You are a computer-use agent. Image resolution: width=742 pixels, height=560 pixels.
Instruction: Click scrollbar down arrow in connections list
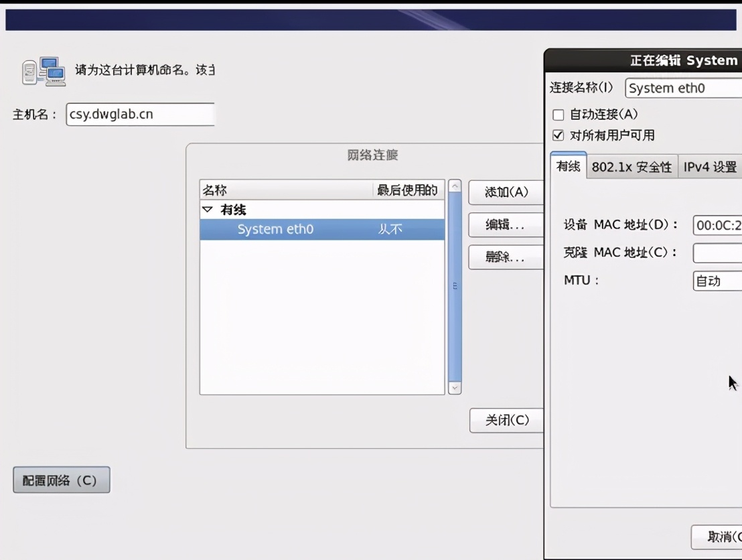pos(455,388)
